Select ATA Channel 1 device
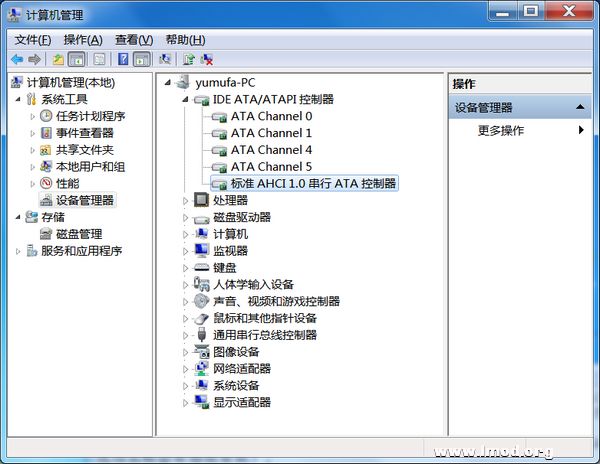 (x=271, y=133)
